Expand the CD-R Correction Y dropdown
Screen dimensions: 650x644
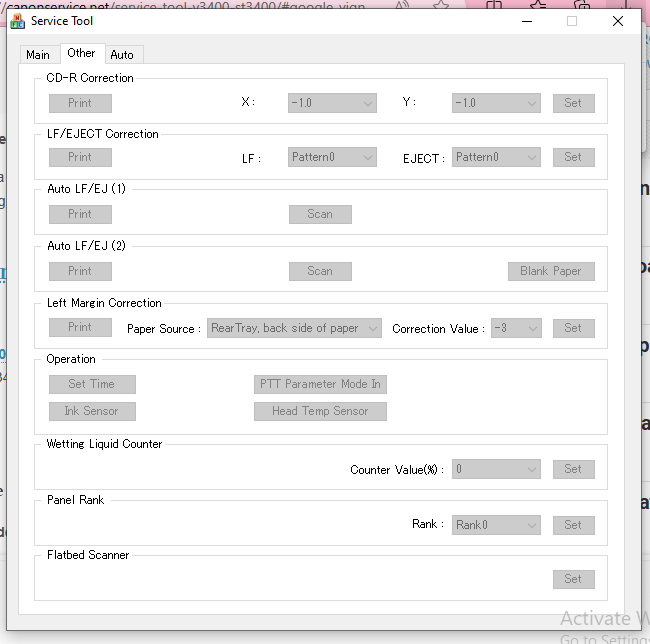[x=496, y=103]
